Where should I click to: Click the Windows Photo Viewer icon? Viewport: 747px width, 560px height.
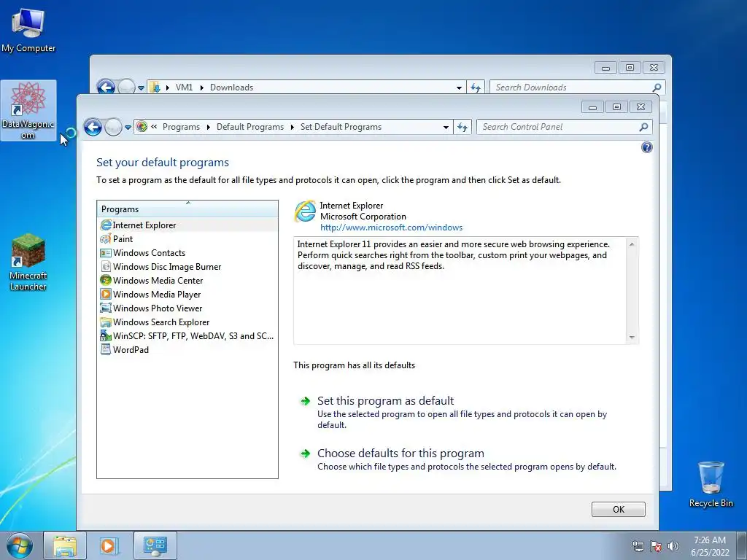coord(106,308)
